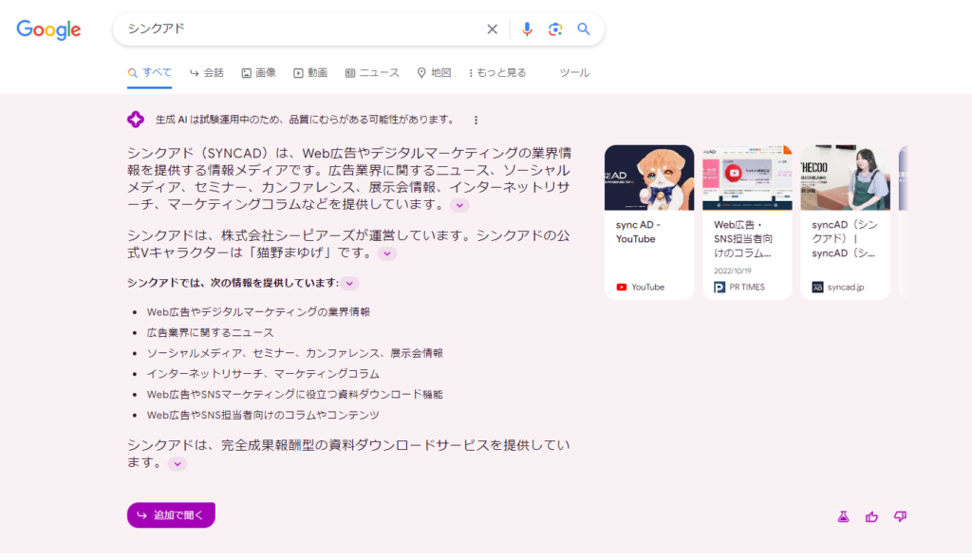Click the magnifier icon to search

tap(583, 29)
